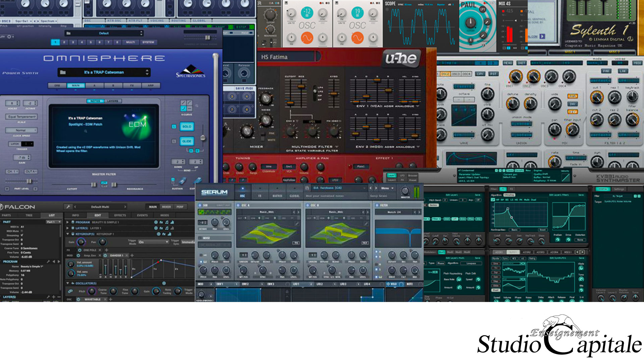The image size is (644, 362).
Task: Click magnifier icon beside V-Curve
Action: (197, 106)
